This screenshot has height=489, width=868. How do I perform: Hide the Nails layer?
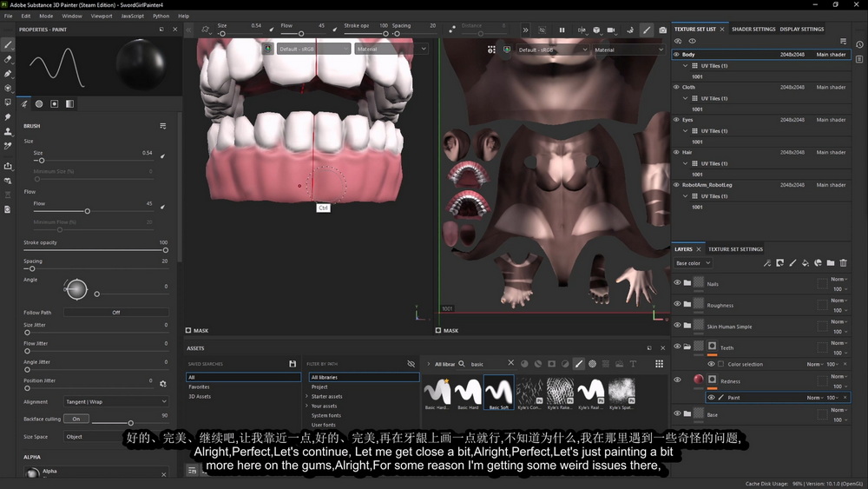(677, 282)
